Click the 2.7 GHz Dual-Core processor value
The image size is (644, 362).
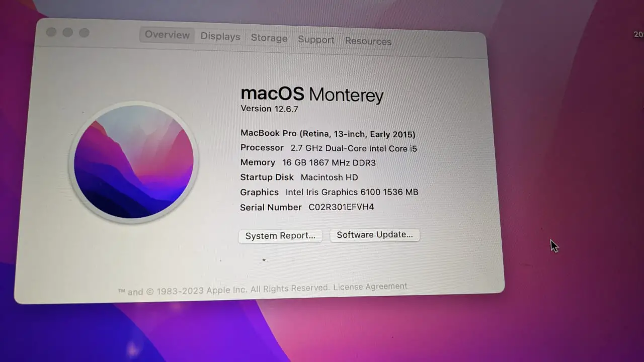click(x=354, y=148)
